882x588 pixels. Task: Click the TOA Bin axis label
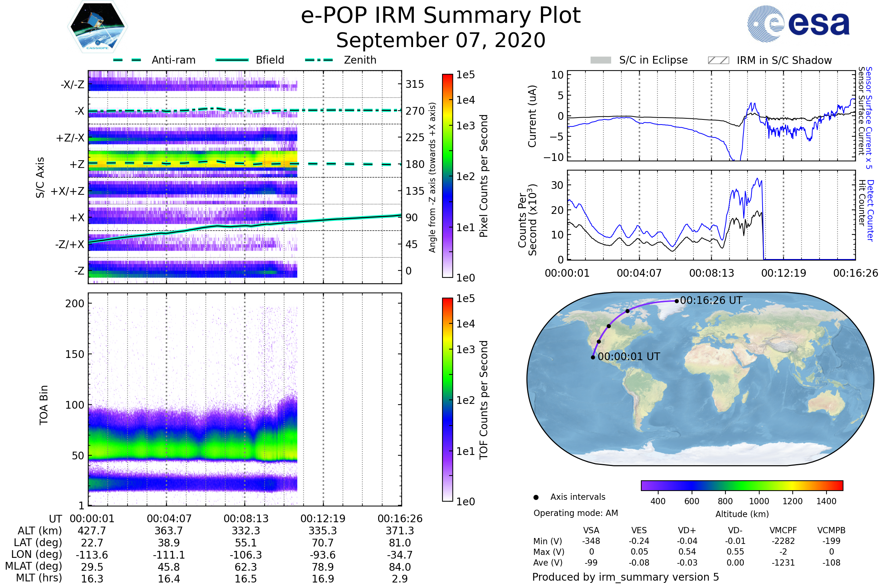tap(44, 405)
